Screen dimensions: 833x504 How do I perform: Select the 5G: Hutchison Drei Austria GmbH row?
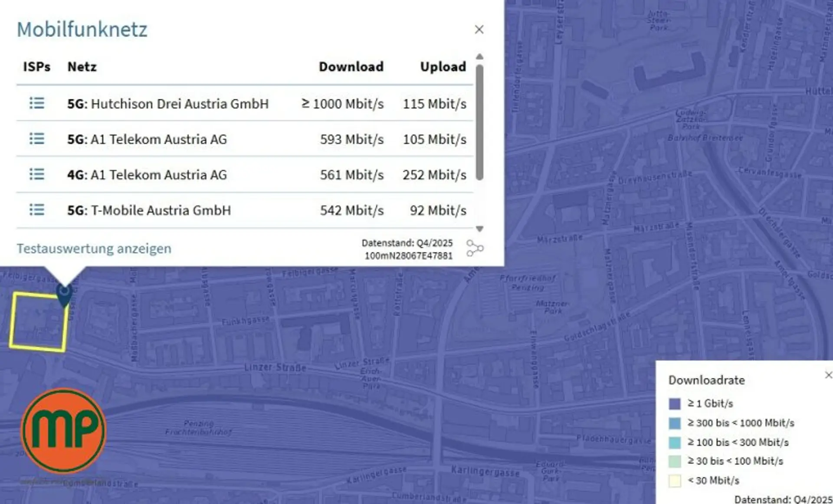click(x=245, y=103)
